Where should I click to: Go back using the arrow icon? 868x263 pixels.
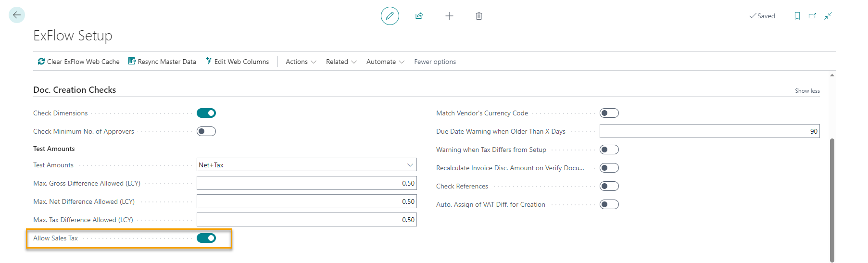(17, 15)
